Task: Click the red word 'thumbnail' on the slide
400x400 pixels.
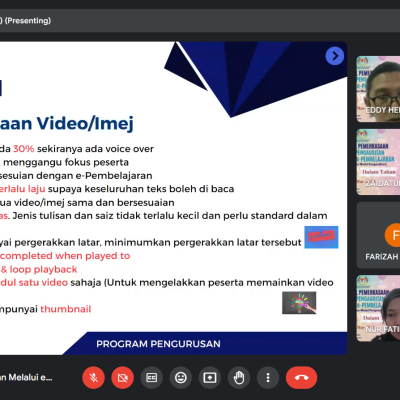Action: 66,309
